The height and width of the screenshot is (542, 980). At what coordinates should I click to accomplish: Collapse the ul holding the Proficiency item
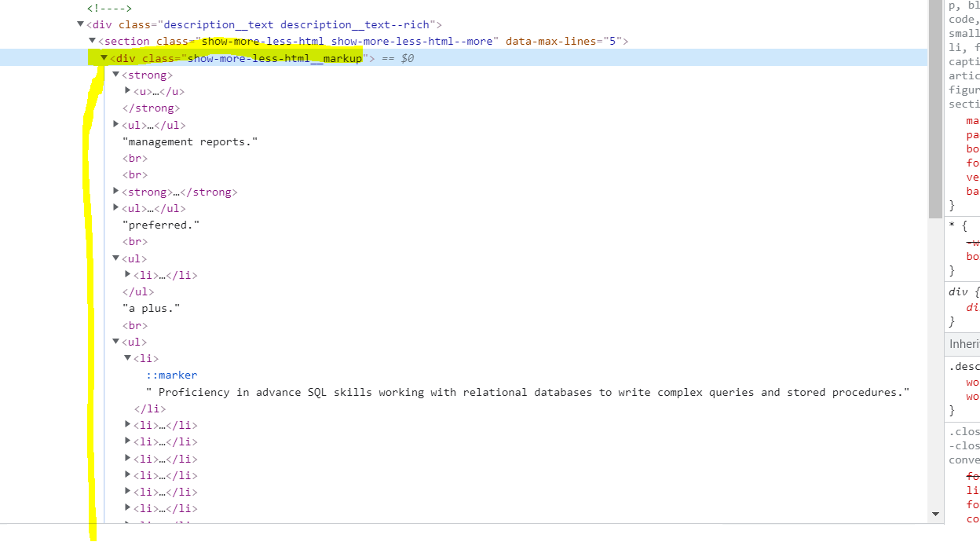pyautogui.click(x=115, y=342)
